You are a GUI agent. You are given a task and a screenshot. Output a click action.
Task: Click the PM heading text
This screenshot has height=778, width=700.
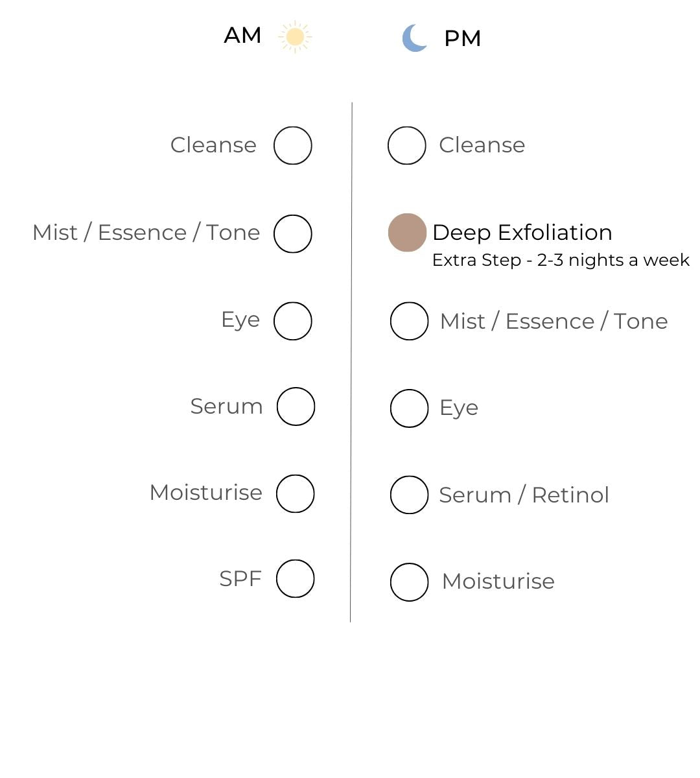pos(462,39)
